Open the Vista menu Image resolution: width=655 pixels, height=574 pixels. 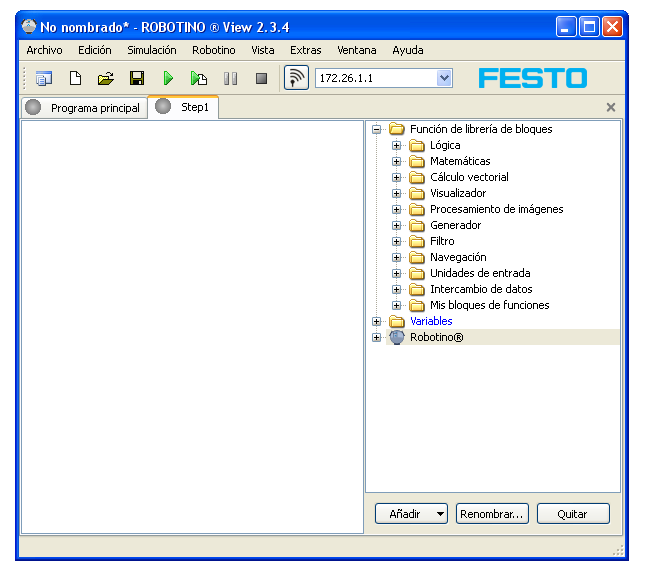pyautogui.click(x=263, y=50)
